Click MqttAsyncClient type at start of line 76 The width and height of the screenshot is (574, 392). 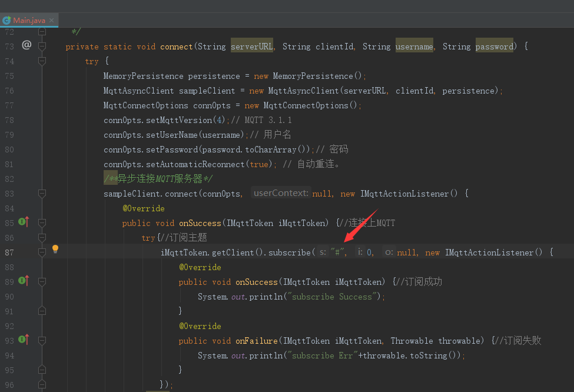point(138,91)
